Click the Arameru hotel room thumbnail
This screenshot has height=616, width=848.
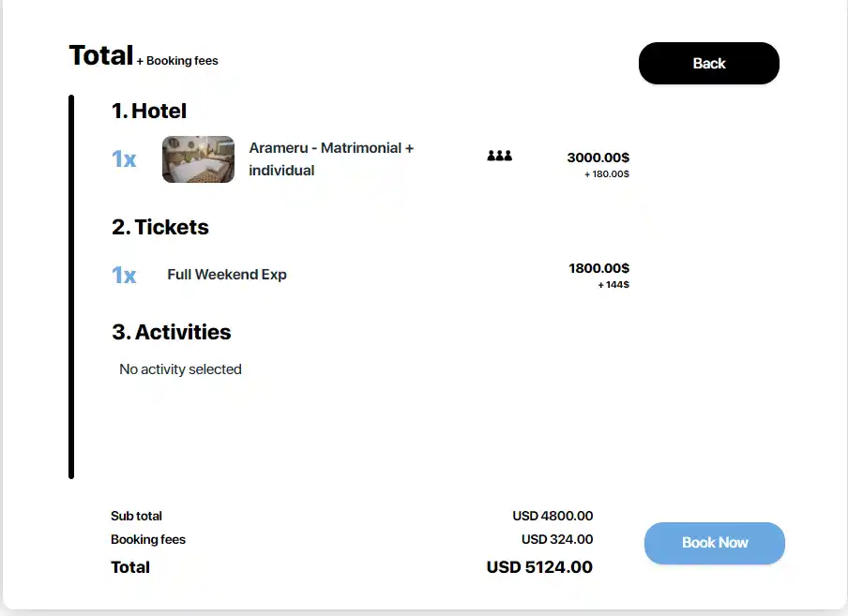coord(198,159)
